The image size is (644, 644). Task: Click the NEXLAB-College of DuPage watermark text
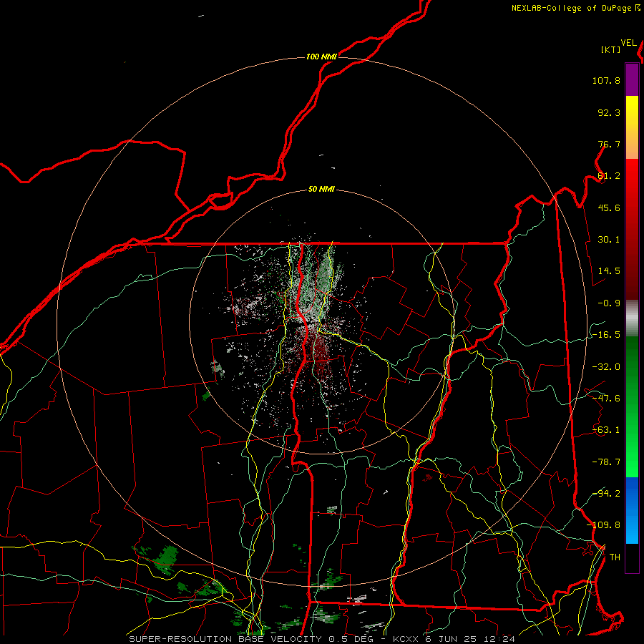[571, 8]
